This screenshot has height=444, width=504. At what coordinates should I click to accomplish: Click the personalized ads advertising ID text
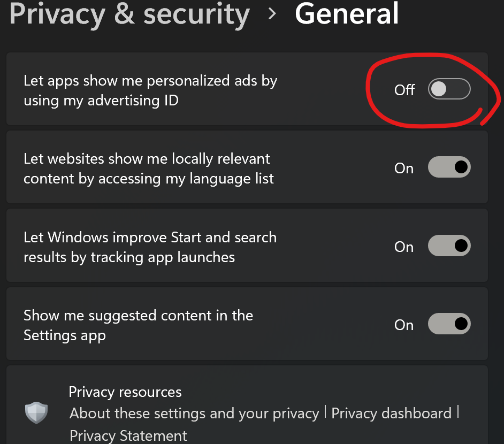coord(150,90)
